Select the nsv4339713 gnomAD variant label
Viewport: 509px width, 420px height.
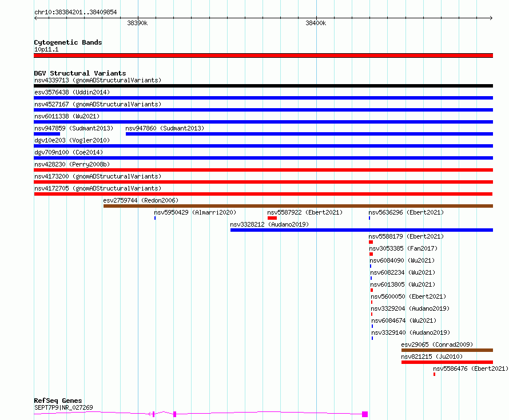(98, 80)
